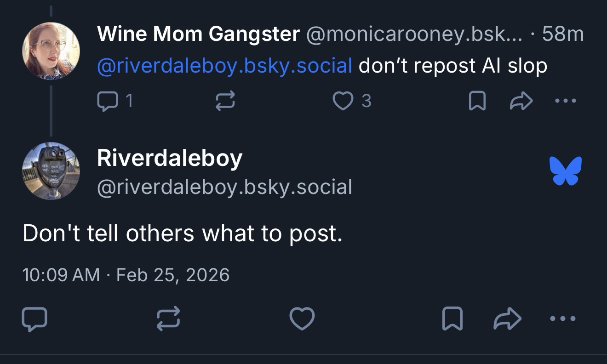Click the 10:09 AM Feb 25, 2026 timestamp
Screen dimensions: 607x364
pos(126,275)
